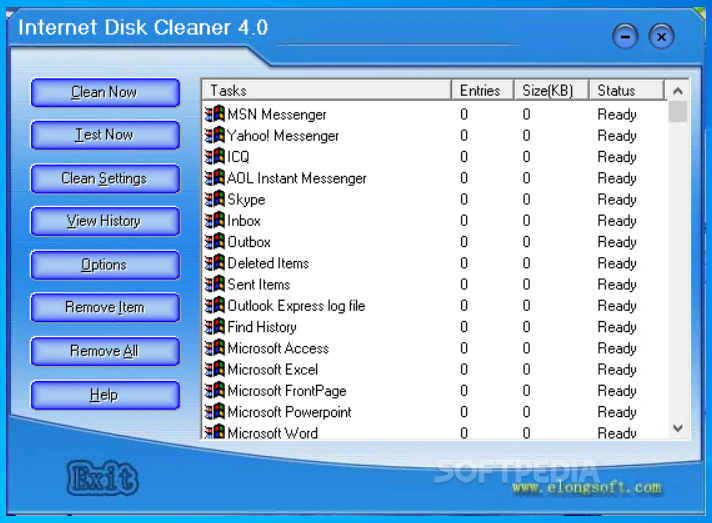
Task: Select the ICQ row text
Action: click(x=238, y=157)
